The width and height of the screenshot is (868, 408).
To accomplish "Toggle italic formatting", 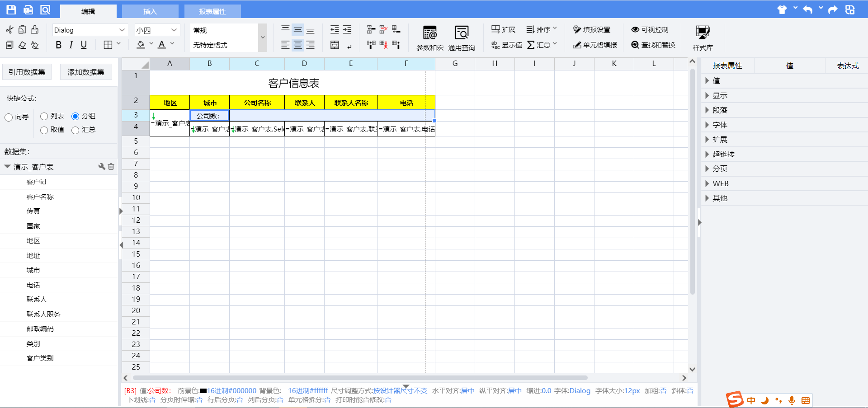I will (x=71, y=45).
